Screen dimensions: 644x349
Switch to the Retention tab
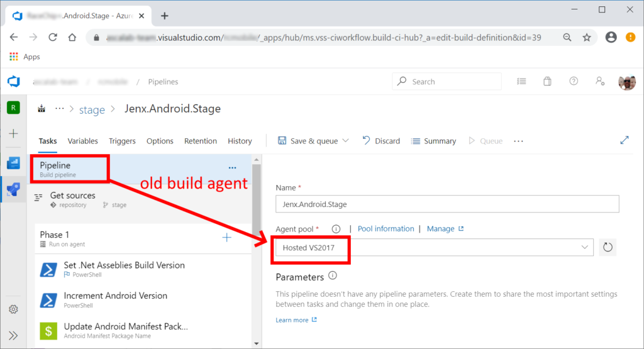click(201, 141)
